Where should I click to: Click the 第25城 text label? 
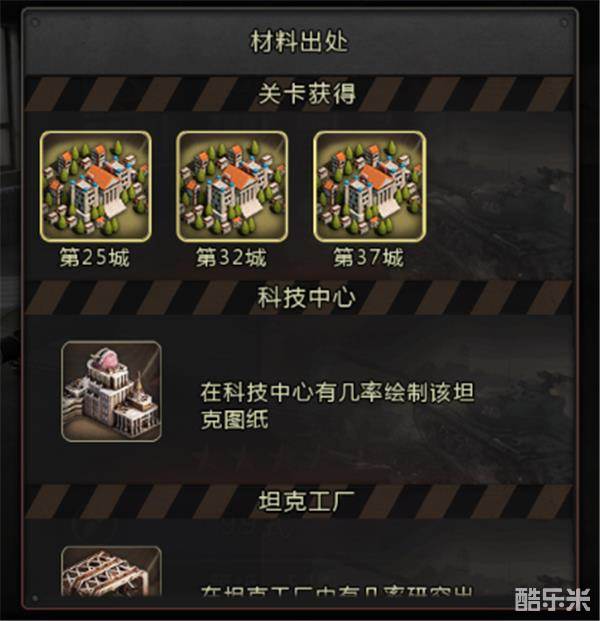tap(95, 257)
